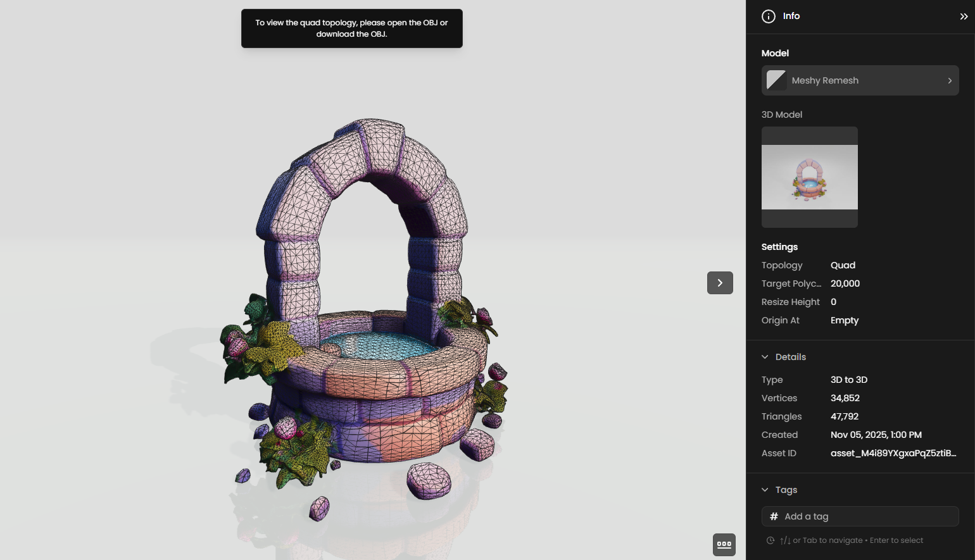The image size is (975, 560).
Task: Collapse the Details section
Action: (765, 357)
